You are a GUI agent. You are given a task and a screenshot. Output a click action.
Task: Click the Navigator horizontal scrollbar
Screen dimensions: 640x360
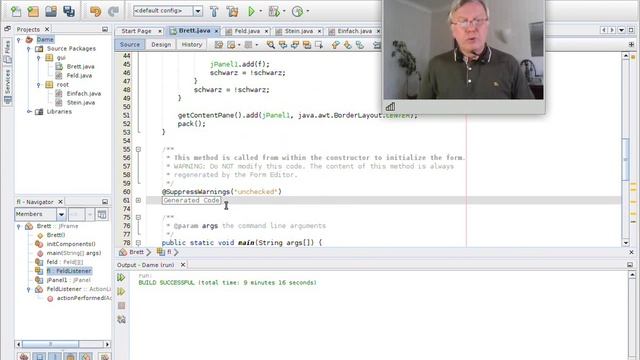point(62,344)
